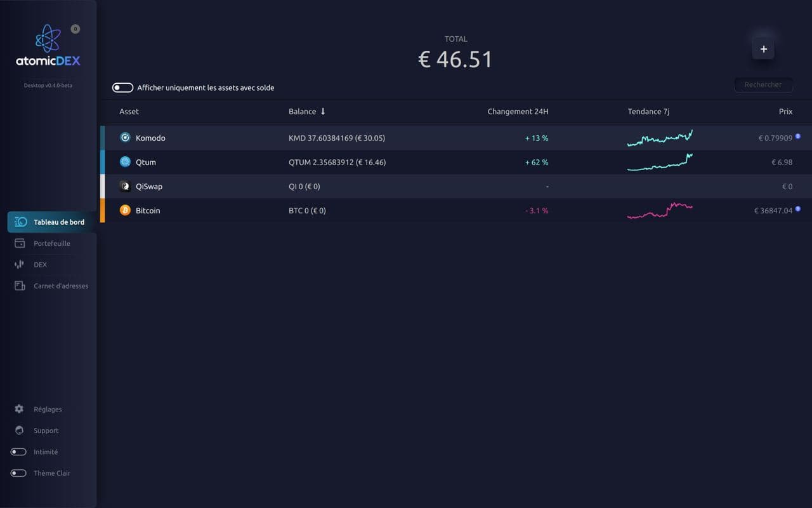Click the Desktop v0.4.0-beta version label
Viewport: 812px width, 508px height.
point(48,85)
